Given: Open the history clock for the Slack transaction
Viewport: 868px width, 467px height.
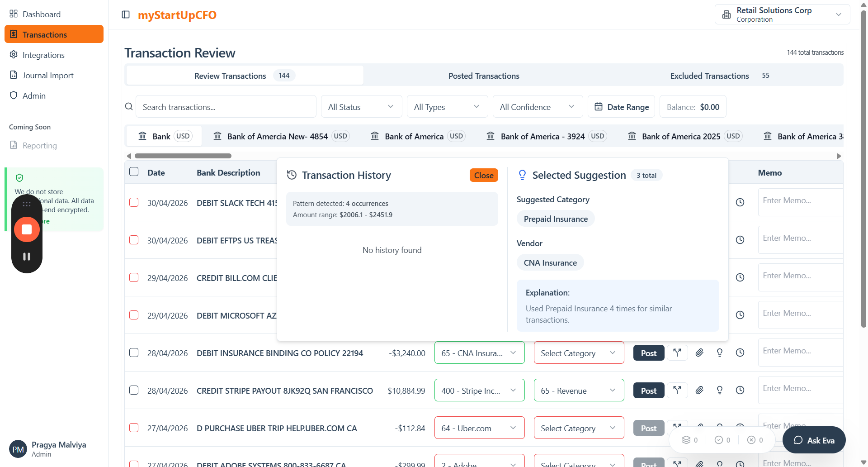Looking at the screenshot, I should pyautogui.click(x=740, y=202).
